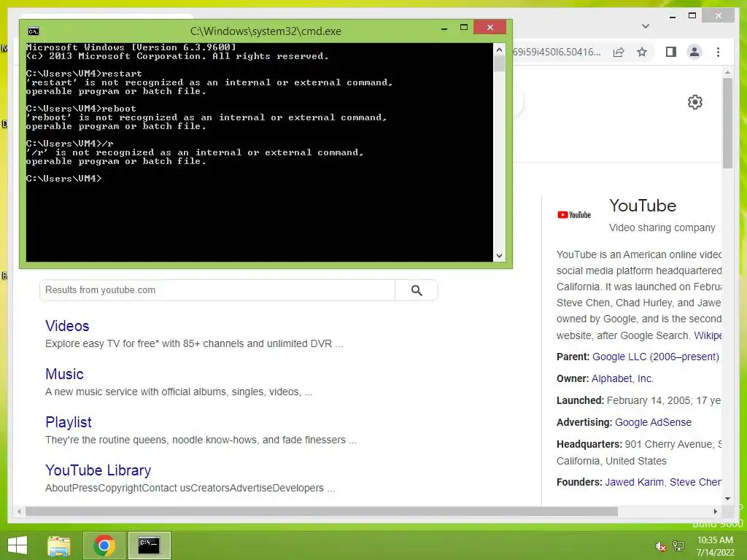The width and height of the screenshot is (747, 560).
Task: Open Chrome side panel icon
Action: (671, 52)
